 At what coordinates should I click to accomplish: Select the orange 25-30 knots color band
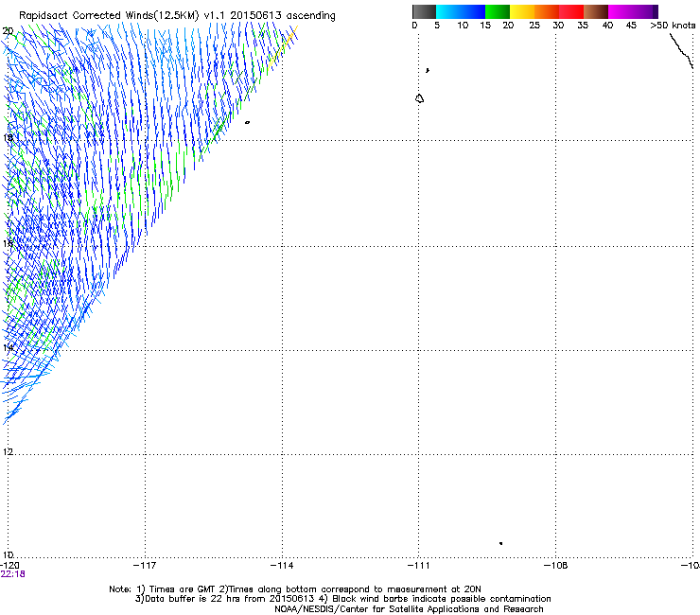click(547, 11)
